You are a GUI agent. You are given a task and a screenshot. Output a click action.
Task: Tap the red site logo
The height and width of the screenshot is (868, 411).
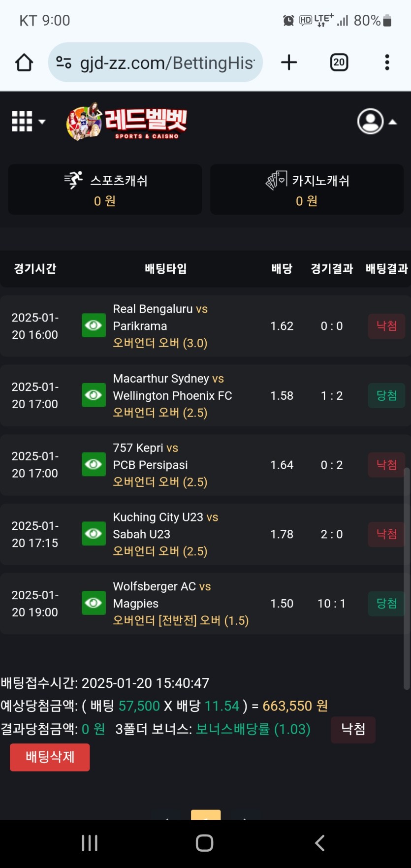(127, 122)
